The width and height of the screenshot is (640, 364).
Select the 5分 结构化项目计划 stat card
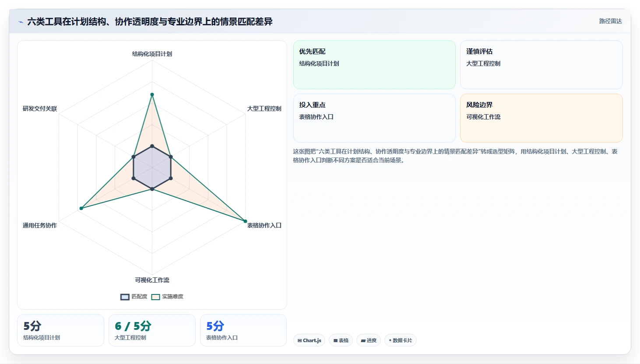60,330
